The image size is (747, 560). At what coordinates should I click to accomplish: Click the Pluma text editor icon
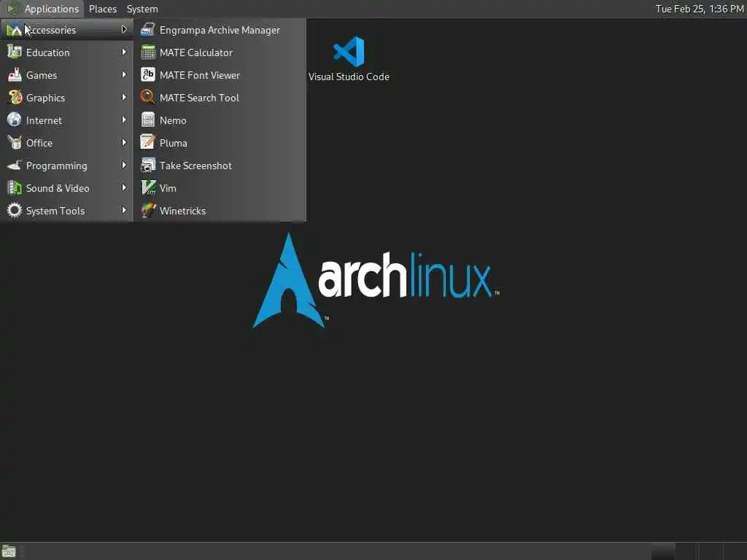147,142
